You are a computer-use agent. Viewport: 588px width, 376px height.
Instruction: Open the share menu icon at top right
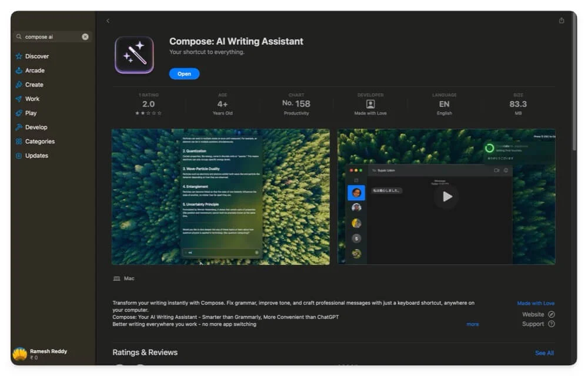pyautogui.click(x=562, y=20)
